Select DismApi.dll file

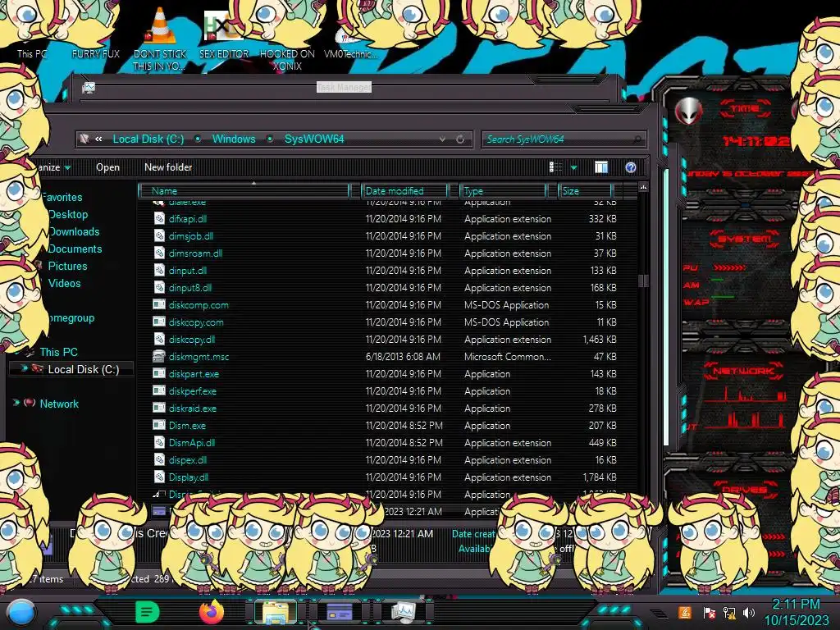(x=192, y=443)
